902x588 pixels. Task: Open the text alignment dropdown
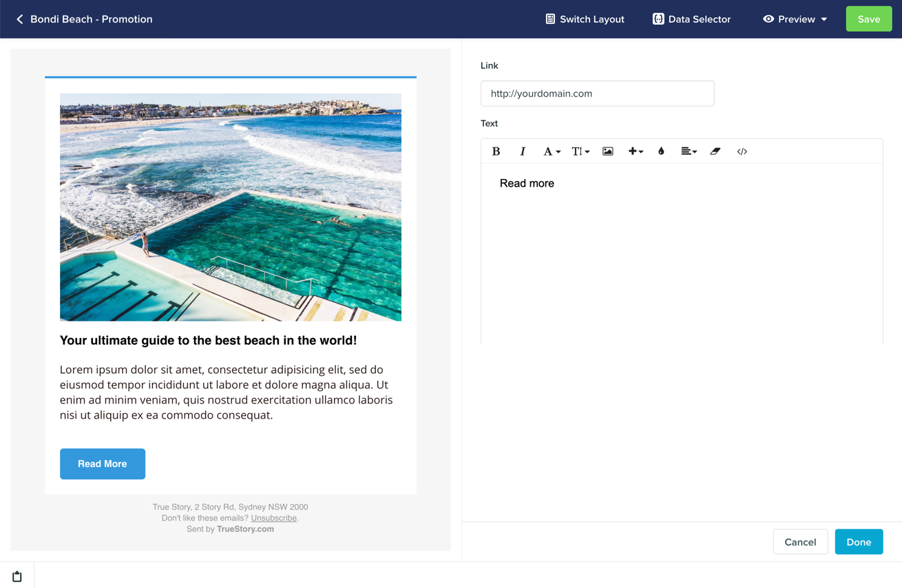[x=689, y=151]
